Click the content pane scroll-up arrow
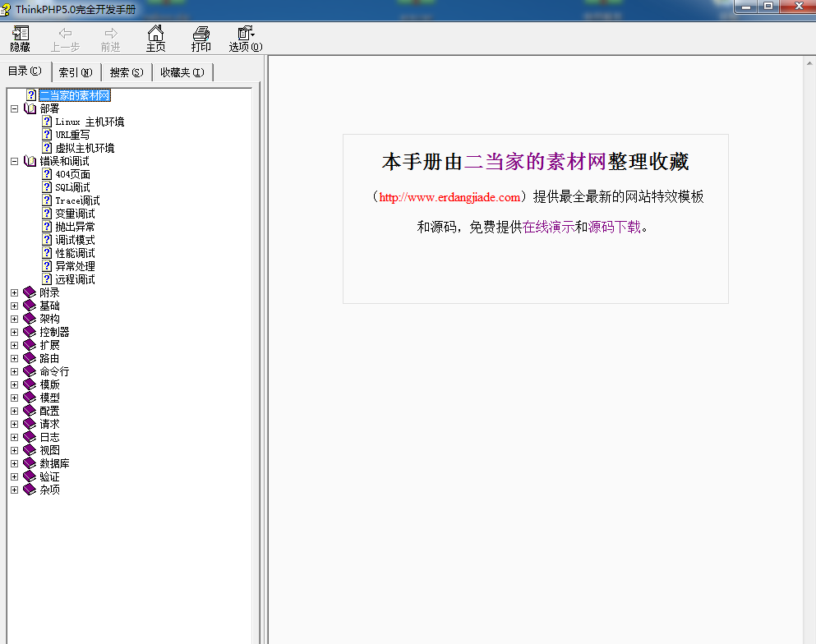Screen dimensions: 816x644 click(809, 63)
